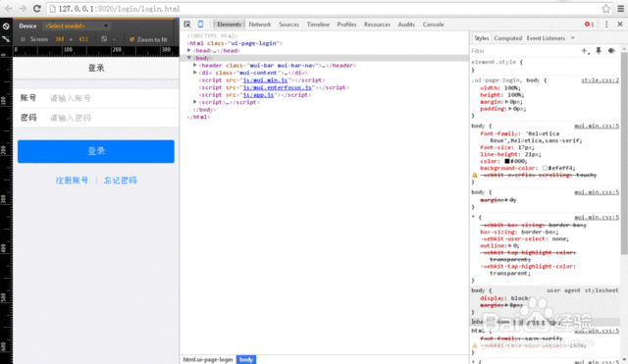
Task: Swap screen dimensions icon
Action: point(104,39)
